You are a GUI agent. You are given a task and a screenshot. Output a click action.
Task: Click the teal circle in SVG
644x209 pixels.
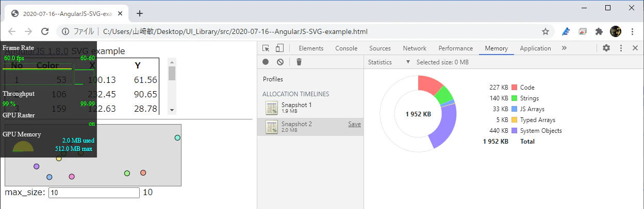click(177, 138)
